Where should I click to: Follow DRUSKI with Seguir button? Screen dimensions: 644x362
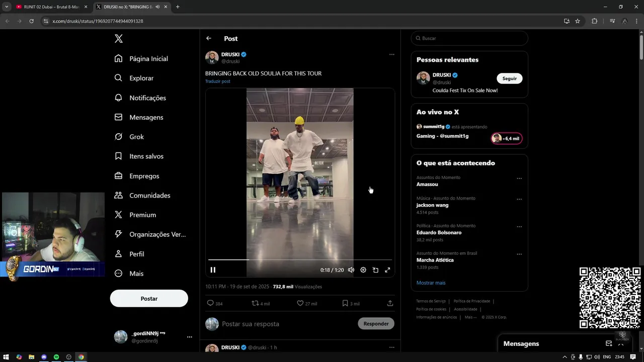510,78
